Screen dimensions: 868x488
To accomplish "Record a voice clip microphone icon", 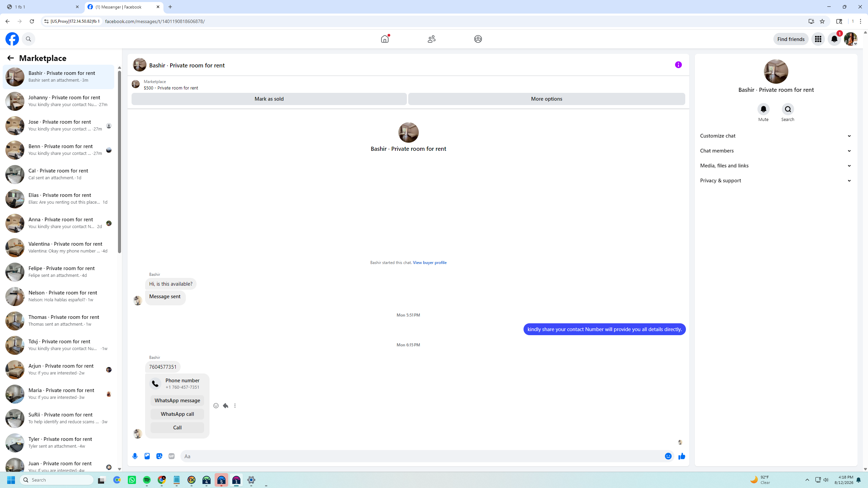I will point(135,456).
